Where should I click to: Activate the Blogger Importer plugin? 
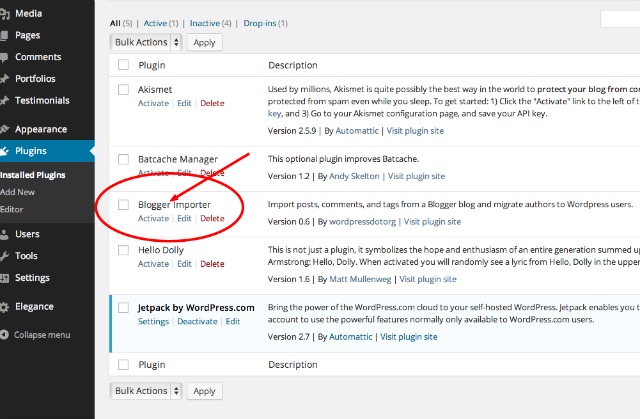[153, 218]
